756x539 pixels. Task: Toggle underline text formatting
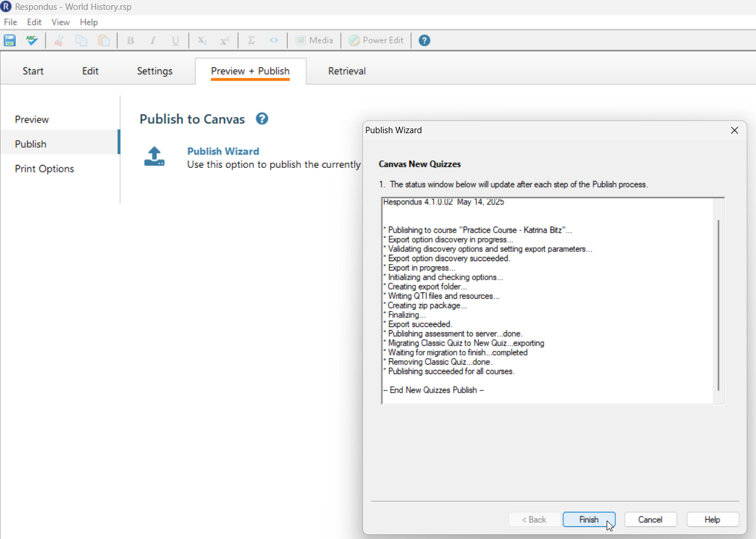(175, 40)
